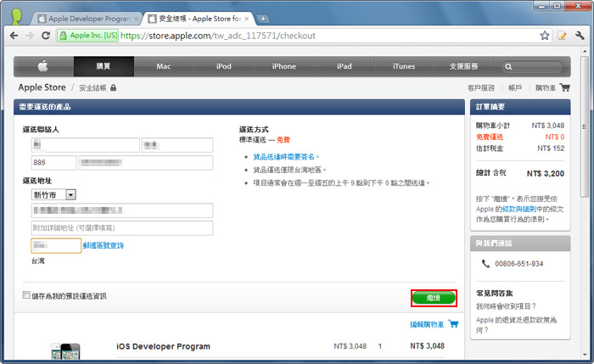Click the postal code input field
The image size is (594, 364).
point(56,245)
